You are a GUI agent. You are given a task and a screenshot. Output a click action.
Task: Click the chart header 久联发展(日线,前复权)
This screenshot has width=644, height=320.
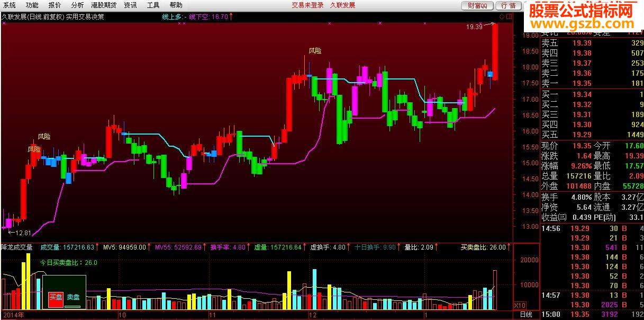tap(32, 16)
